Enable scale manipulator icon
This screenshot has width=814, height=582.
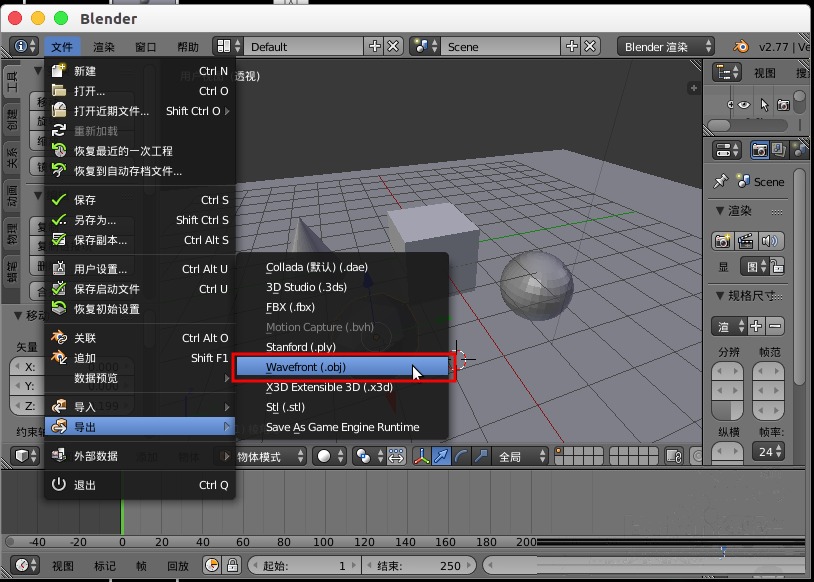[x=480, y=457]
